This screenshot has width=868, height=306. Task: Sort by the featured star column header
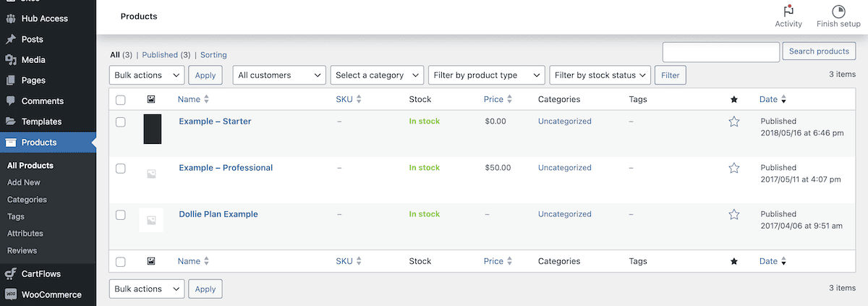(734, 99)
